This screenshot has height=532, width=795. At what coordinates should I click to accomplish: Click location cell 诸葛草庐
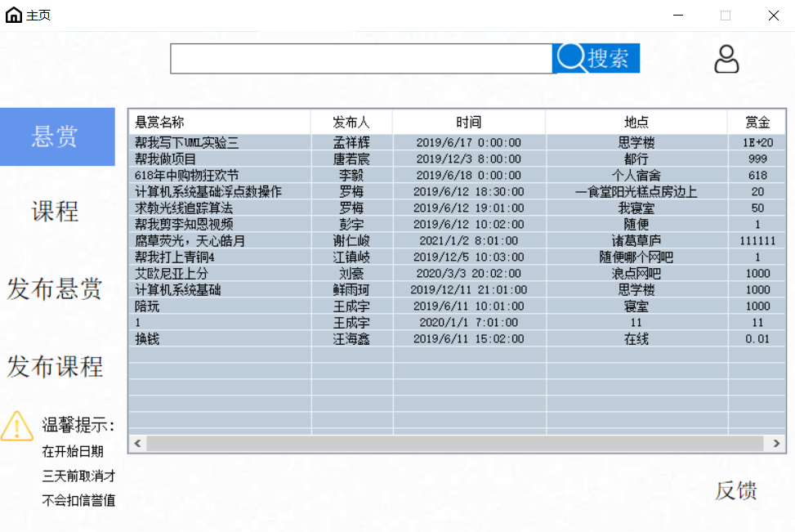(636, 240)
